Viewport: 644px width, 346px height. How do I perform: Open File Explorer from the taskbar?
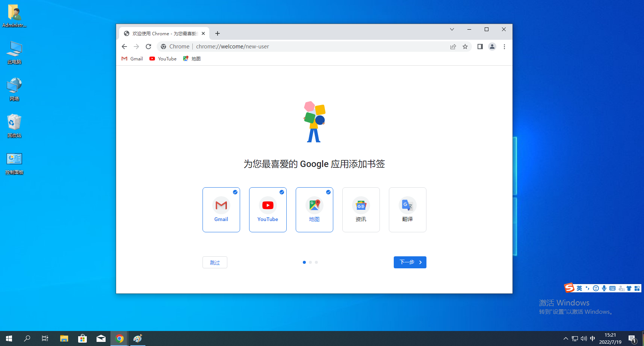click(x=64, y=338)
